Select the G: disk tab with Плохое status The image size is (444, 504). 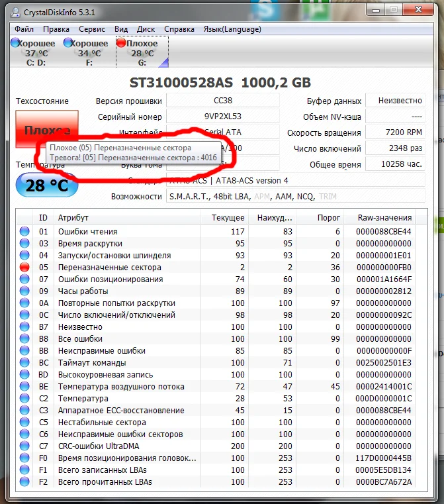tap(142, 52)
